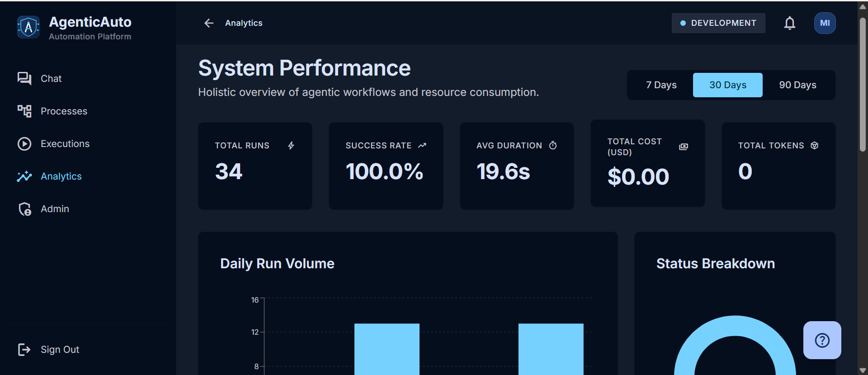The image size is (868, 375).
Task: Click the right bar in Daily Run Volume
Action: tap(551, 349)
